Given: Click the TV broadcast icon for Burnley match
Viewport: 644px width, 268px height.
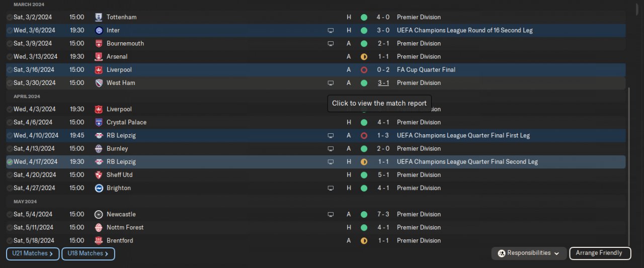Looking at the screenshot, I should [331, 149].
